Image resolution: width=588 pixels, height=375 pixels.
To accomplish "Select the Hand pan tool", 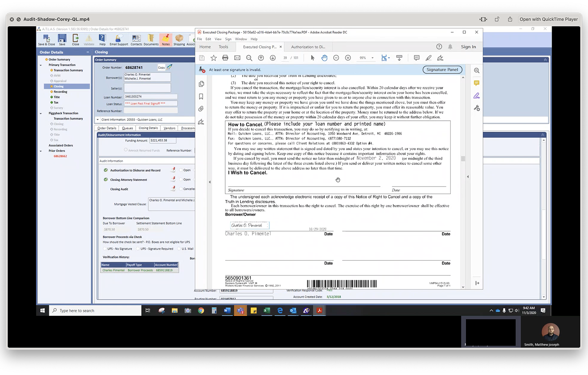I will point(324,58).
